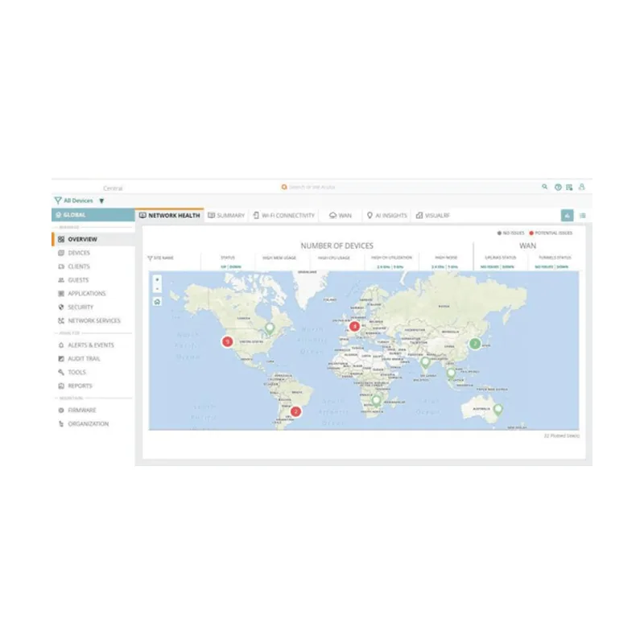Screen dimensions: 644x644
Task: Focus the search field in the header
Action: 312,188
